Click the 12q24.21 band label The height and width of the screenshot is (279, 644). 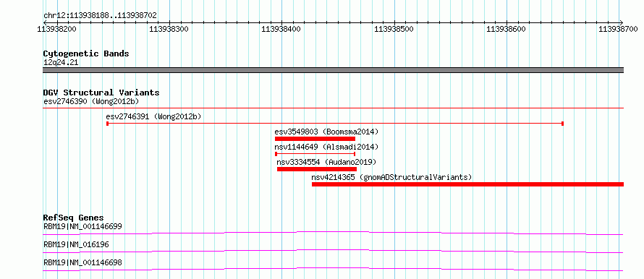point(61,63)
